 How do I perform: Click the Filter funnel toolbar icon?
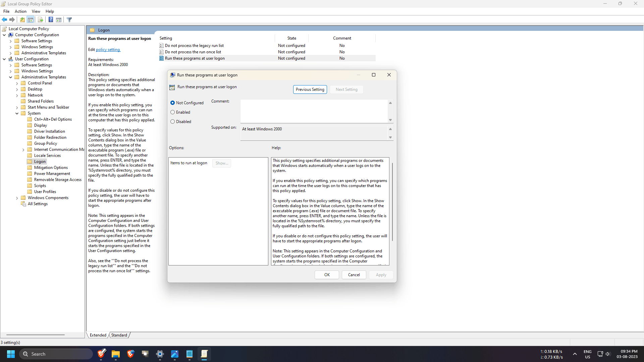tap(69, 20)
